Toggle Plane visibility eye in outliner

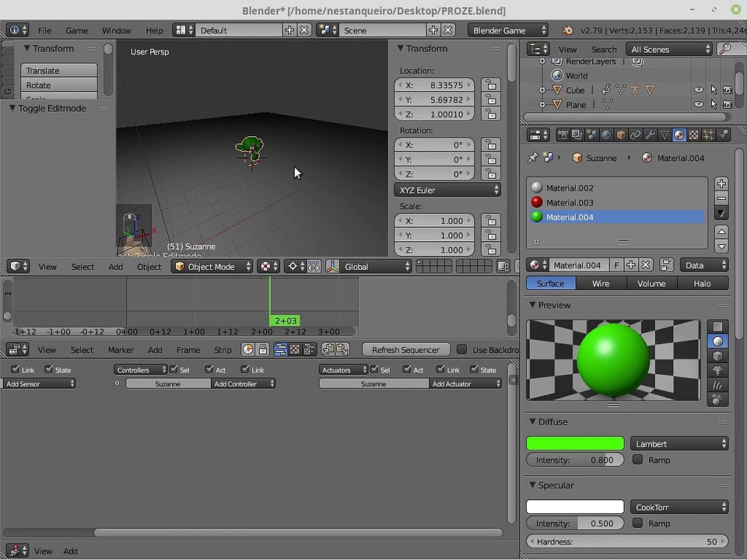[699, 104]
